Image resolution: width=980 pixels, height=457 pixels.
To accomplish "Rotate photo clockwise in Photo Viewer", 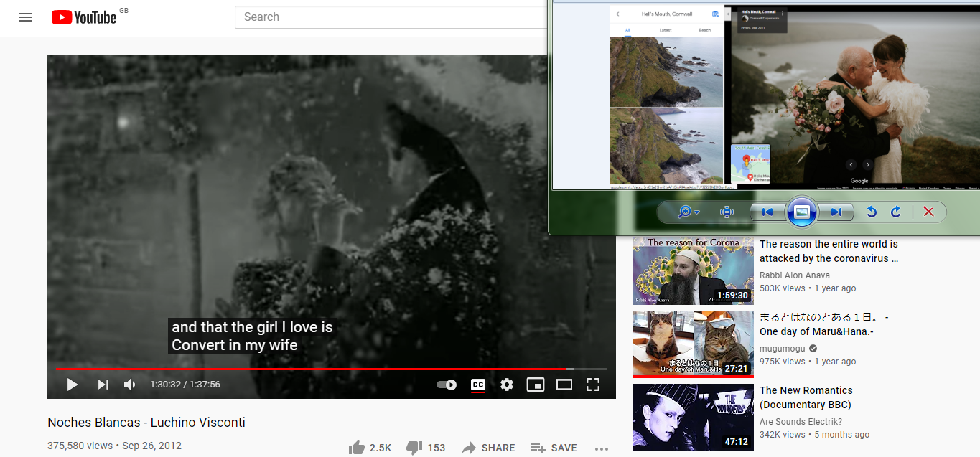I will (x=895, y=212).
